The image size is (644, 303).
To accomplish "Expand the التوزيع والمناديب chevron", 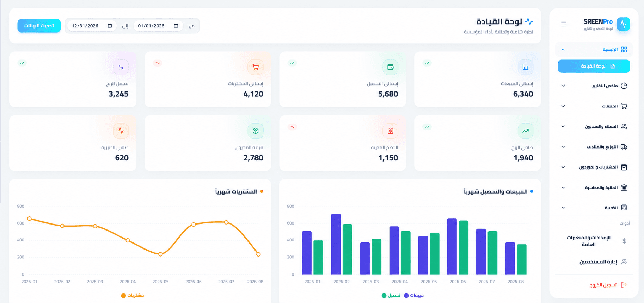I will pyautogui.click(x=563, y=147).
